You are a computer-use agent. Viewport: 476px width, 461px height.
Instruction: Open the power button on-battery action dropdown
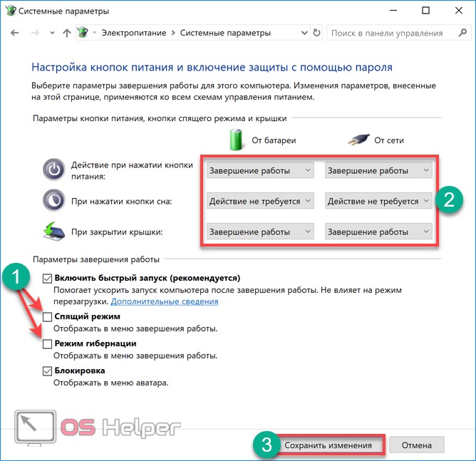260,170
